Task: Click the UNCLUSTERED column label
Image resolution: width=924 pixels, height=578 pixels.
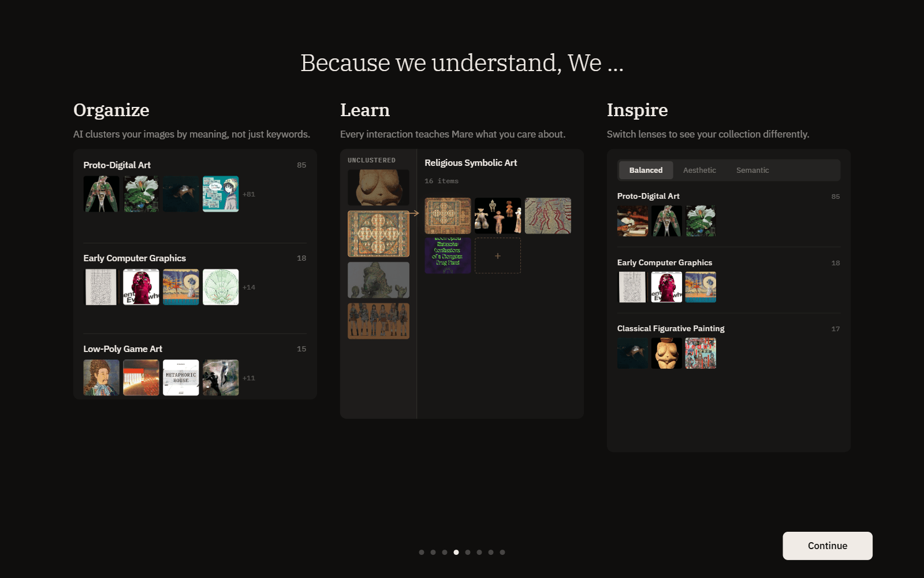Action: click(x=371, y=160)
